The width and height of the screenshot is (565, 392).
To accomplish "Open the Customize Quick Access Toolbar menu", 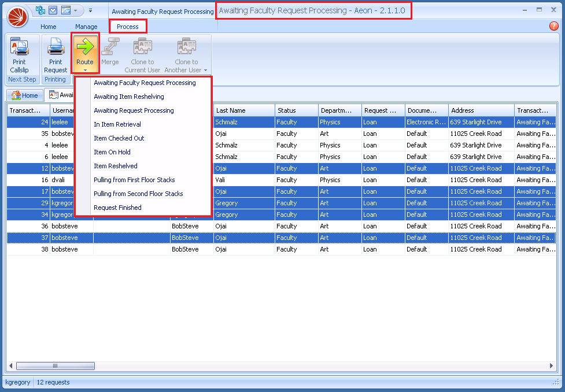I will point(90,10).
